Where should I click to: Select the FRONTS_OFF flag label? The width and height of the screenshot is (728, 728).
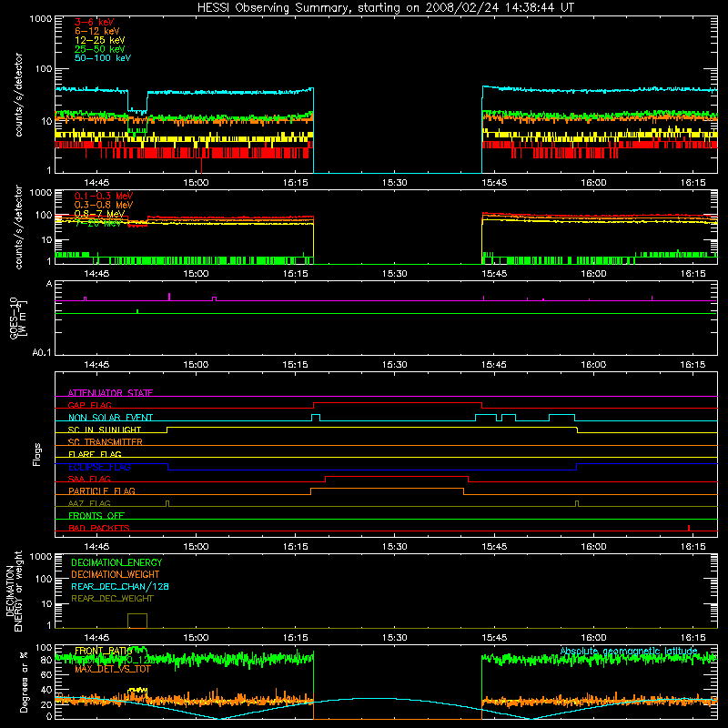click(x=96, y=515)
